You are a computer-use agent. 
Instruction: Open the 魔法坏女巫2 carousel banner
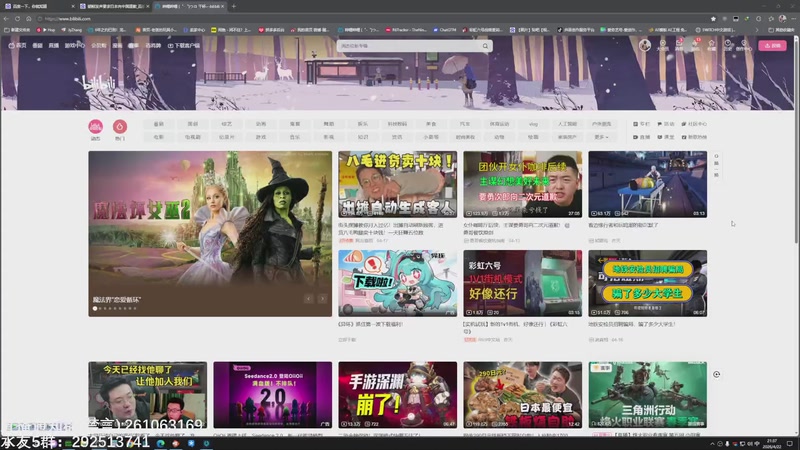point(210,234)
